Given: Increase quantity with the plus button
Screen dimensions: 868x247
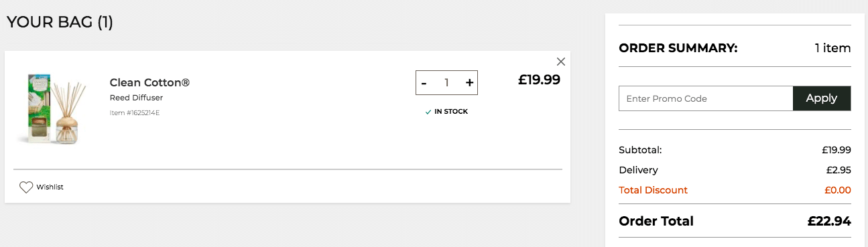Looking at the screenshot, I should click(x=469, y=83).
